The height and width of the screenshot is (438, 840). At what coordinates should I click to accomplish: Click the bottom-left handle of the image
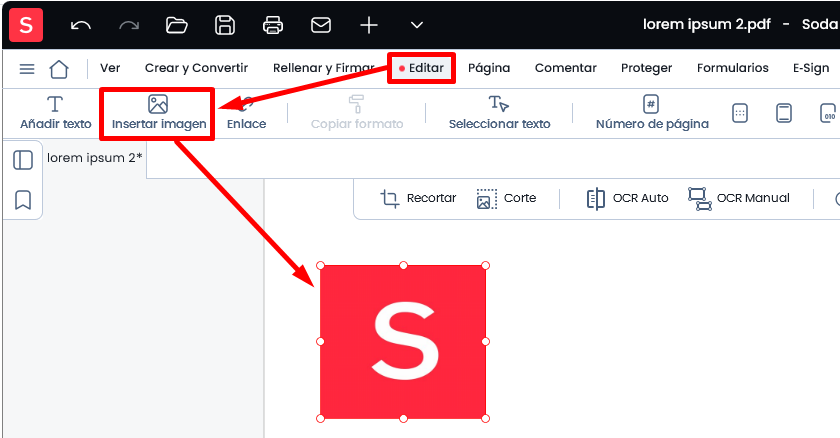(320, 419)
